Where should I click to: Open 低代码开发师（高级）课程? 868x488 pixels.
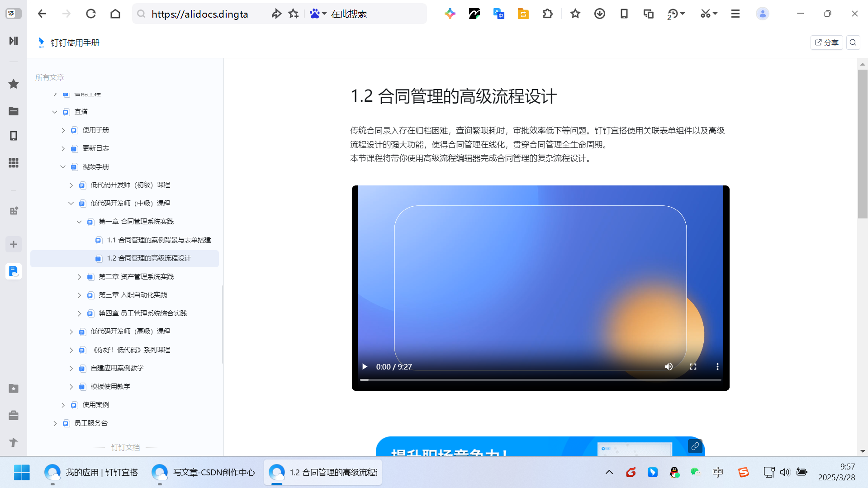(x=130, y=331)
